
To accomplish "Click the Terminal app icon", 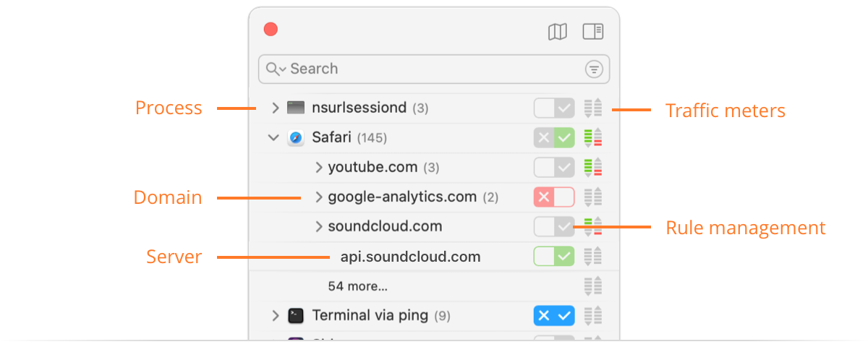I will point(296,316).
